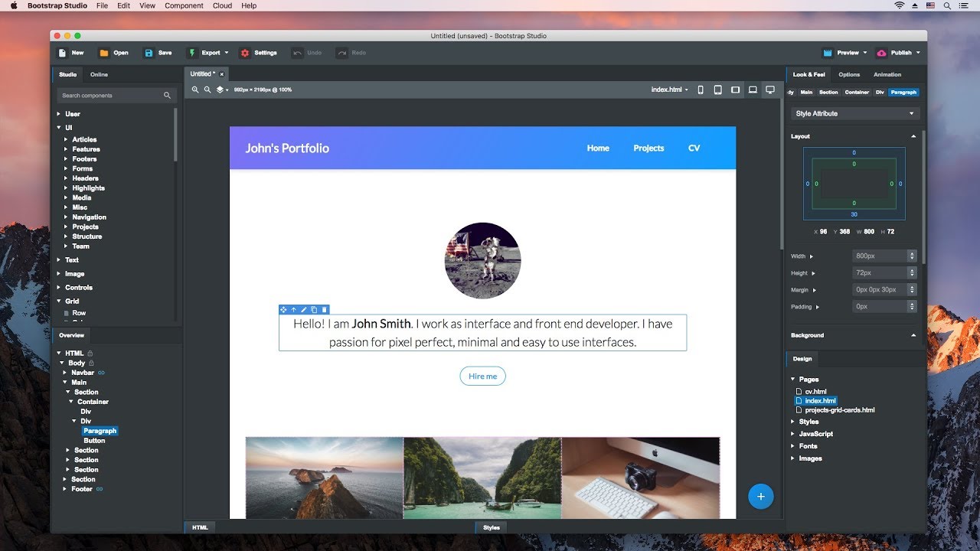Viewport: 980px width, 551px height.
Task: Click the Open folder toolbar button
Action: pos(113,53)
